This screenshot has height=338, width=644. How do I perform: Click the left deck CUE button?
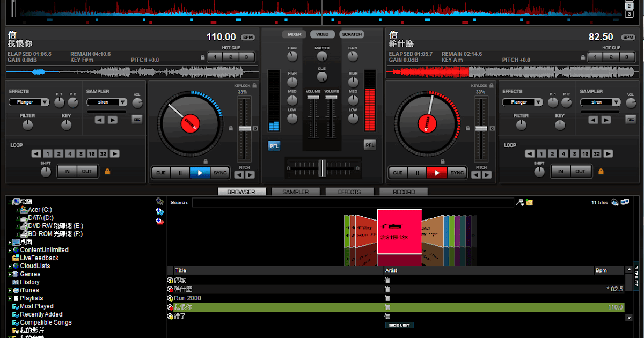(160, 173)
